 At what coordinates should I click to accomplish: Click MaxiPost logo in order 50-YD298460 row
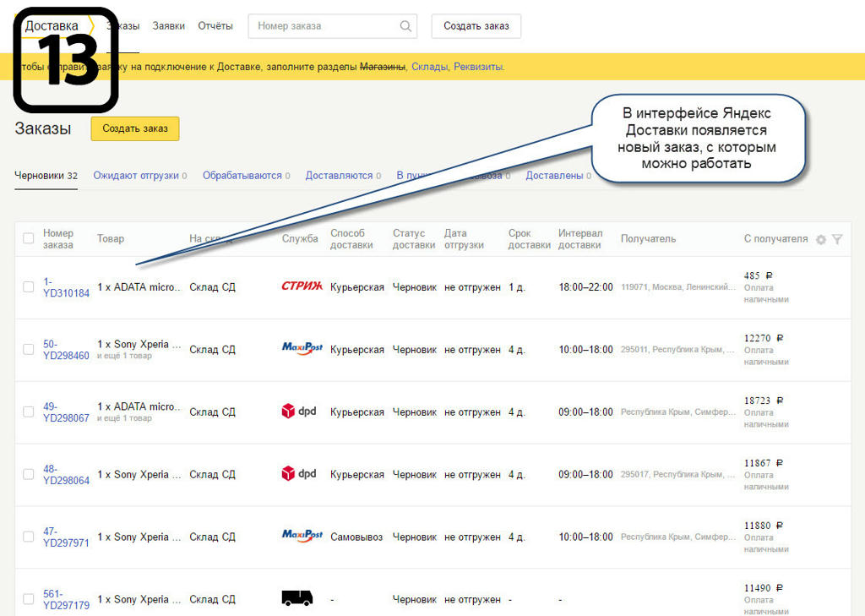pyautogui.click(x=302, y=348)
